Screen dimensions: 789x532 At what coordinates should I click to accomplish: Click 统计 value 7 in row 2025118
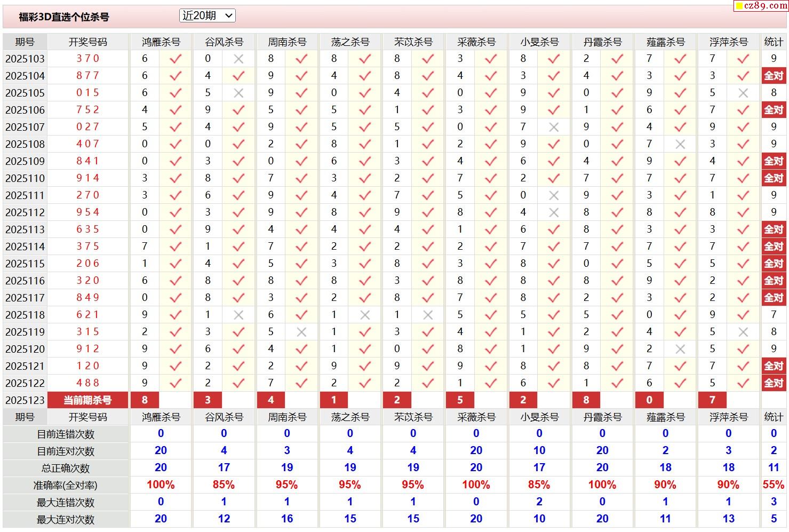774,315
